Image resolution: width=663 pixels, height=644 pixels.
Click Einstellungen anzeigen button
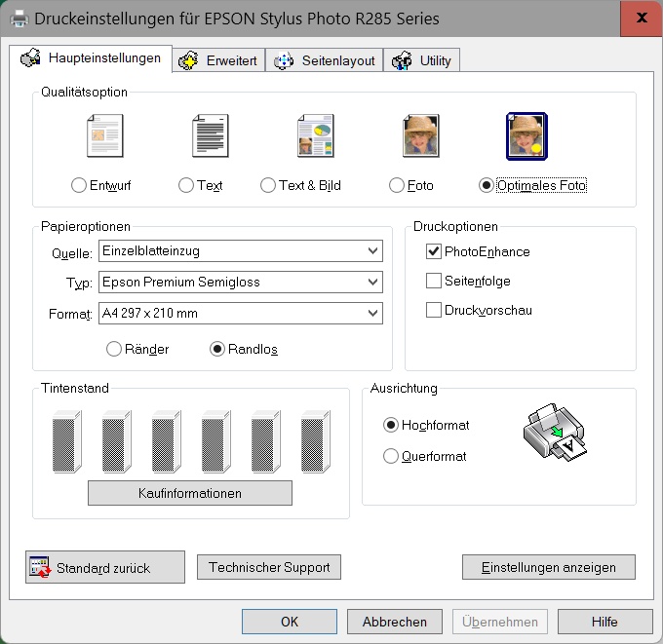pyautogui.click(x=549, y=567)
